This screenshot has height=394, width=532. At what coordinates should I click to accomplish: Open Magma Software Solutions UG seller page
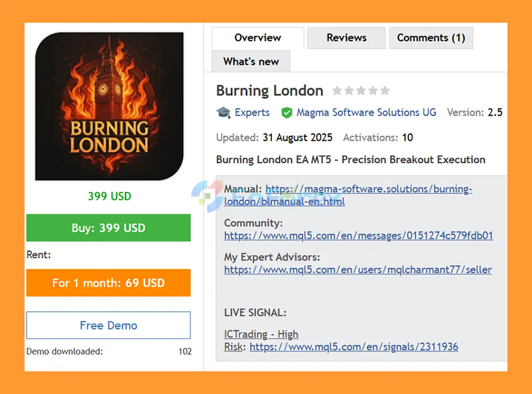(x=366, y=113)
